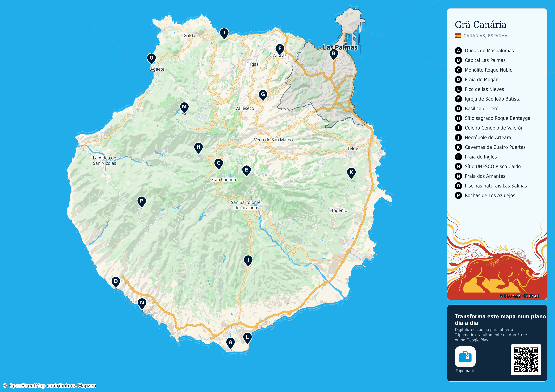Select legend text Piscinas naturais Las Salinas

496,186
